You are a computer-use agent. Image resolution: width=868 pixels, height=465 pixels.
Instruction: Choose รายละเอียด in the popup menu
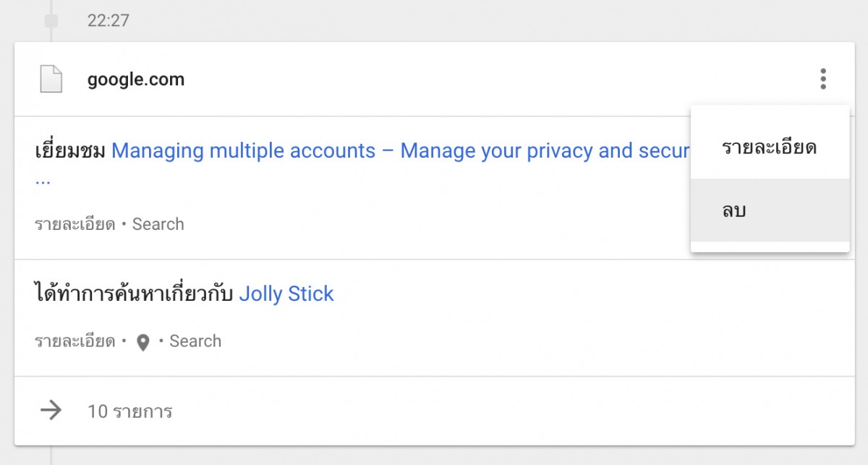click(x=770, y=148)
